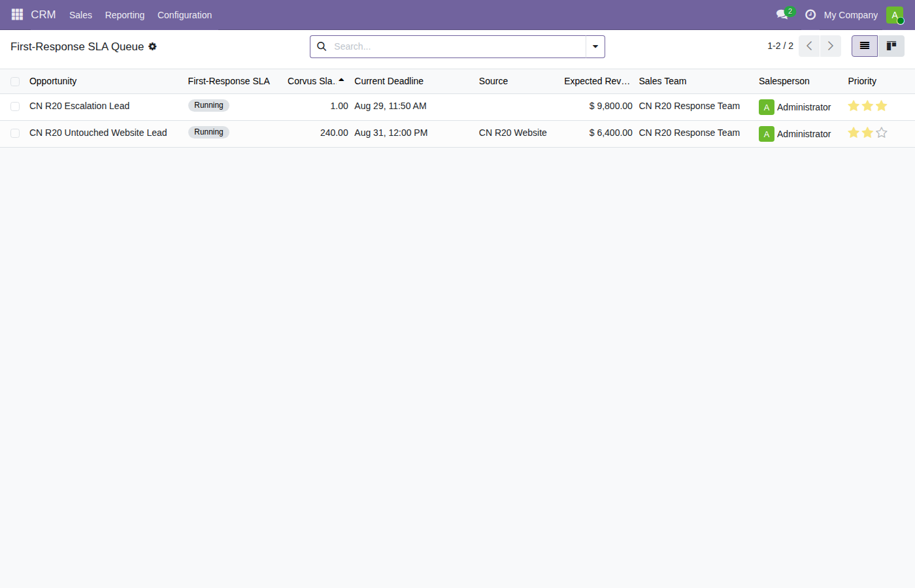Image resolution: width=915 pixels, height=588 pixels.
Task: Open the CN R20 Untouched Website Lead record
Action: coord(98,133)
